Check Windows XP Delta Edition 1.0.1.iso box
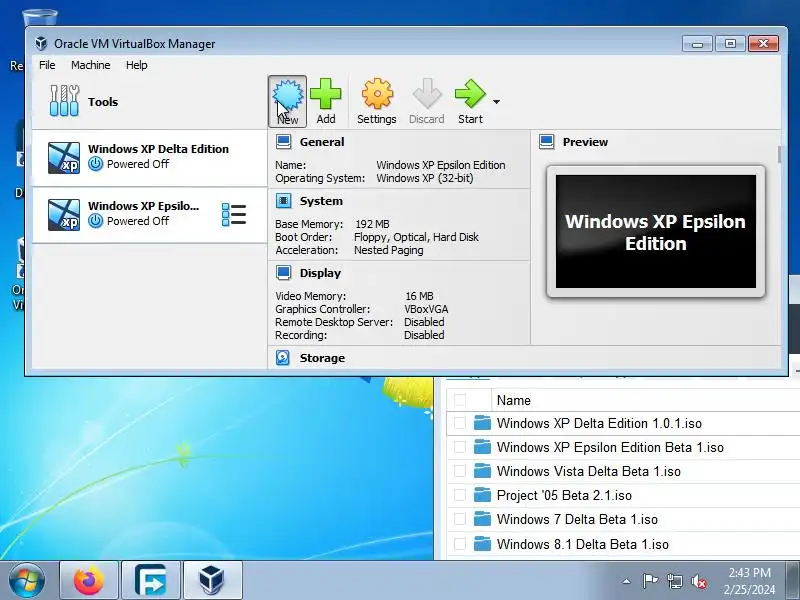 pyautogui.click(x=460, y=423)
